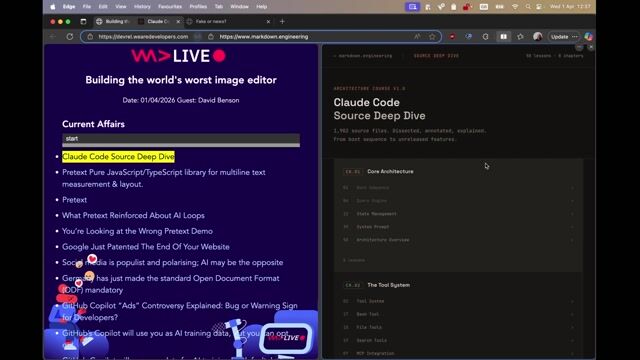The width and height of the screenshot is (640, 360).
Task: Open Wi-Fi status in menu bar
Action: [515, 7]
